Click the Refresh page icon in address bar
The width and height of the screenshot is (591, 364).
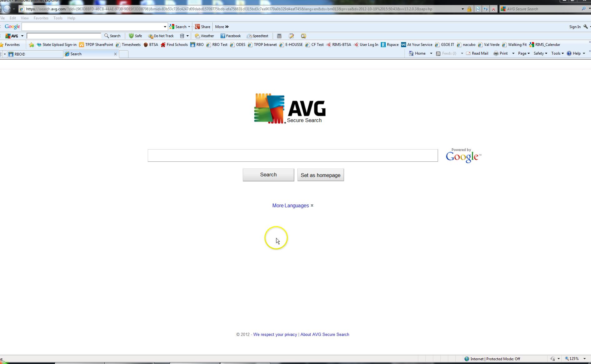(x=486, y=9)
